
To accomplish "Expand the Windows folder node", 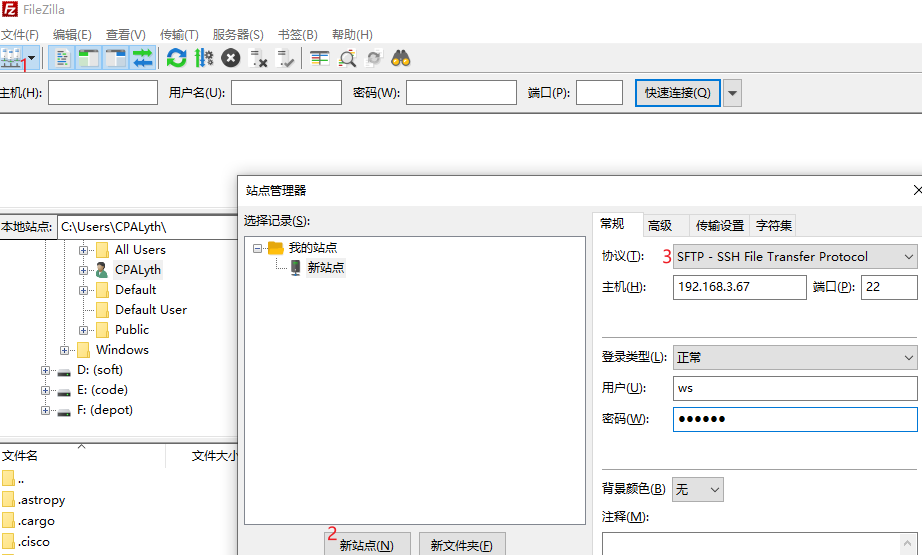I will coord(65,350).
